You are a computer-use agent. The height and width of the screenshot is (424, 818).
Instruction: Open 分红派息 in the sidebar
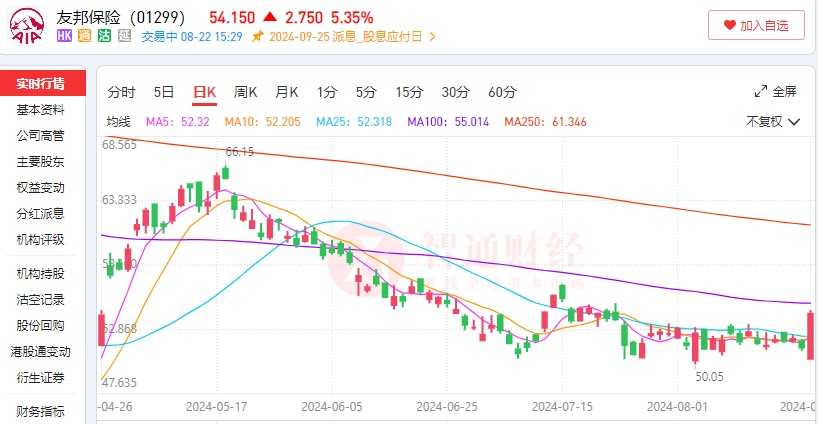point(41,214)
